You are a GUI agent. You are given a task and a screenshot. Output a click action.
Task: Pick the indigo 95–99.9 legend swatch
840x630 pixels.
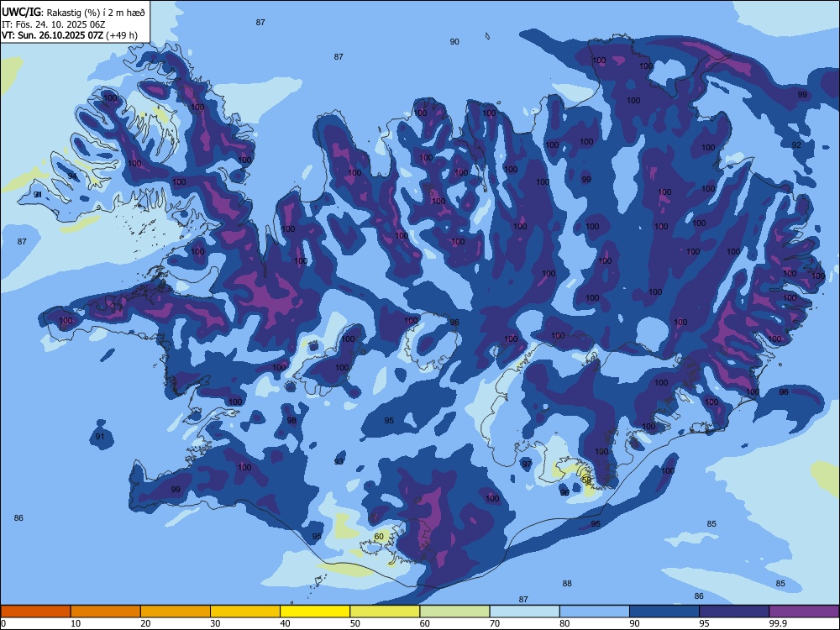pyautogui.click(x=734, y=612)
